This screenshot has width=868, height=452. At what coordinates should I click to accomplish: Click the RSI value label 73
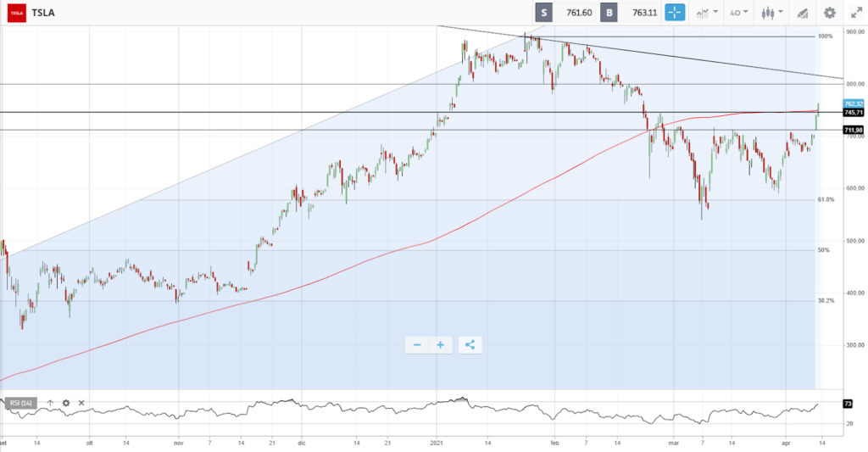click(x=848, y=404)
